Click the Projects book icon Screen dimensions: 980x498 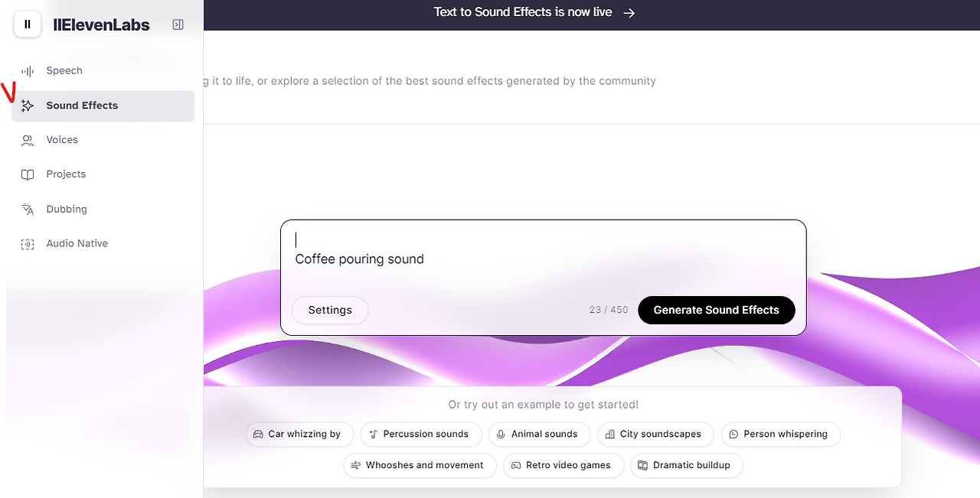tap(28, 175)
